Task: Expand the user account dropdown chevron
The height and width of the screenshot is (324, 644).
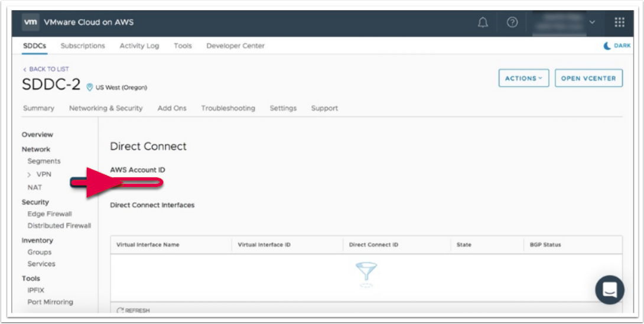Action: coord(592,22)
